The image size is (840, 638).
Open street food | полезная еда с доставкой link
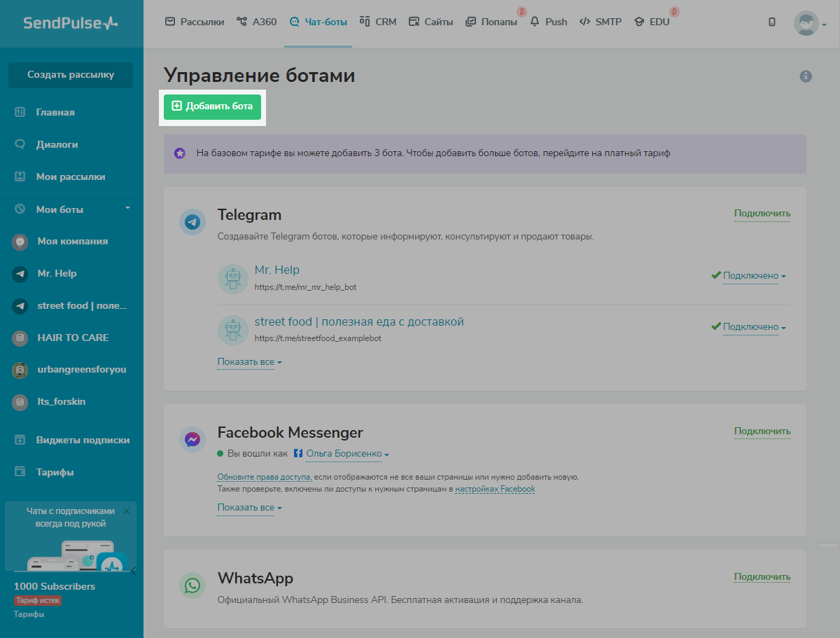click(359, 321)
